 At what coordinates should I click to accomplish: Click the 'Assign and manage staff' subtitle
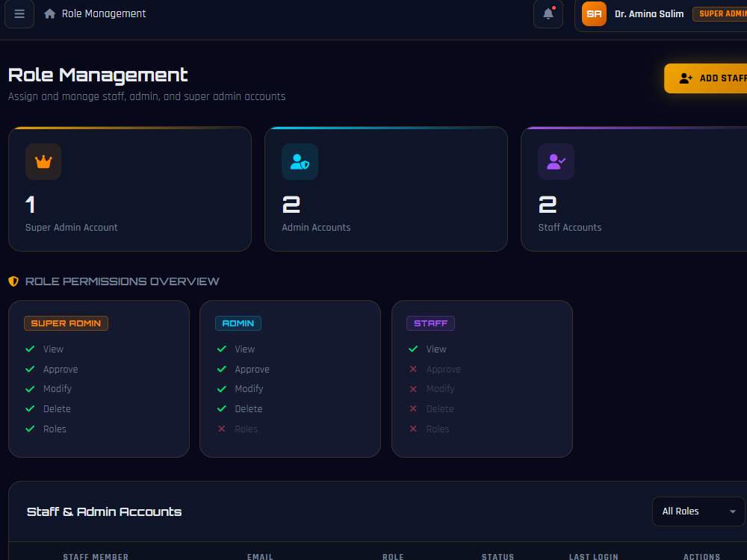click(146, 96)
